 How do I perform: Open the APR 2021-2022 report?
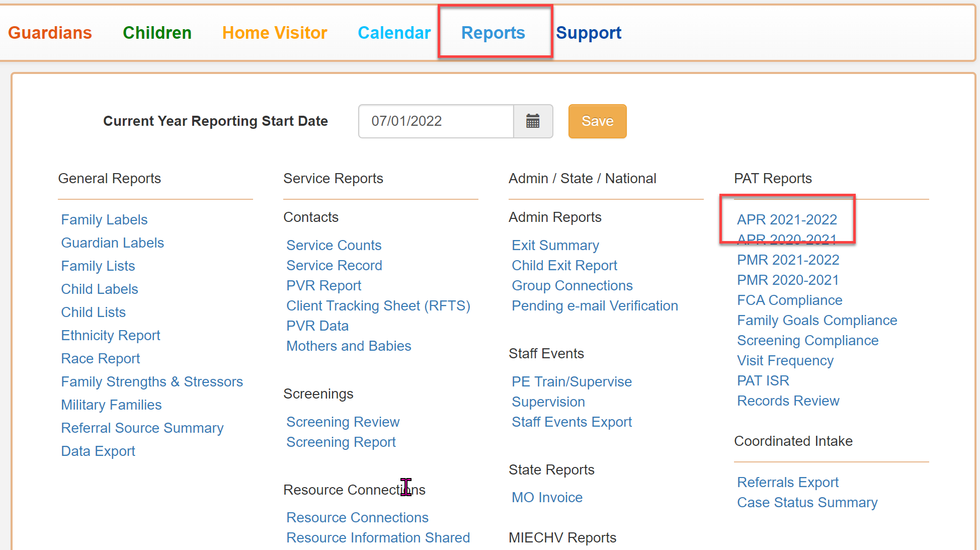point(787,220)
